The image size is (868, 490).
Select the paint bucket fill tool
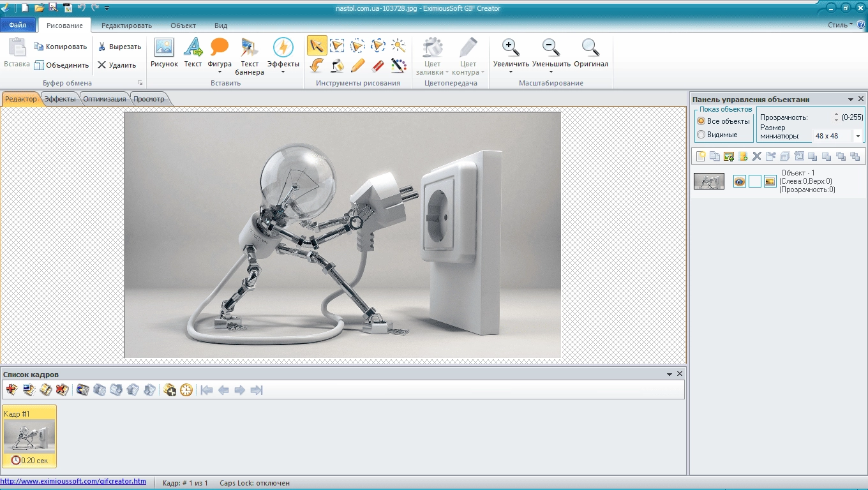(x=337, y=65)
